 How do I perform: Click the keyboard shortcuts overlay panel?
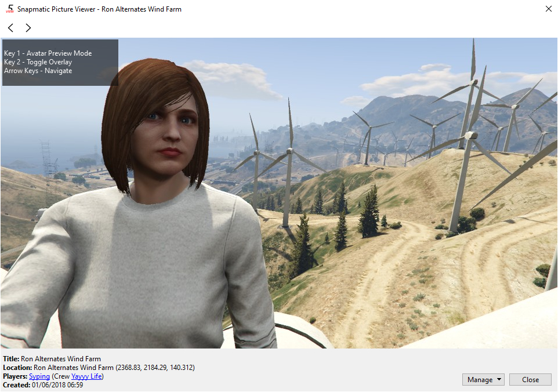58,62
